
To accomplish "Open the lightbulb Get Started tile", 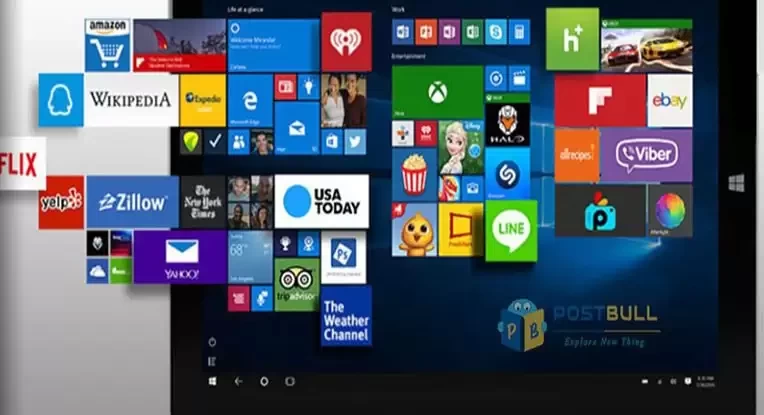I will pyautogui.click(x=309, y=87).
